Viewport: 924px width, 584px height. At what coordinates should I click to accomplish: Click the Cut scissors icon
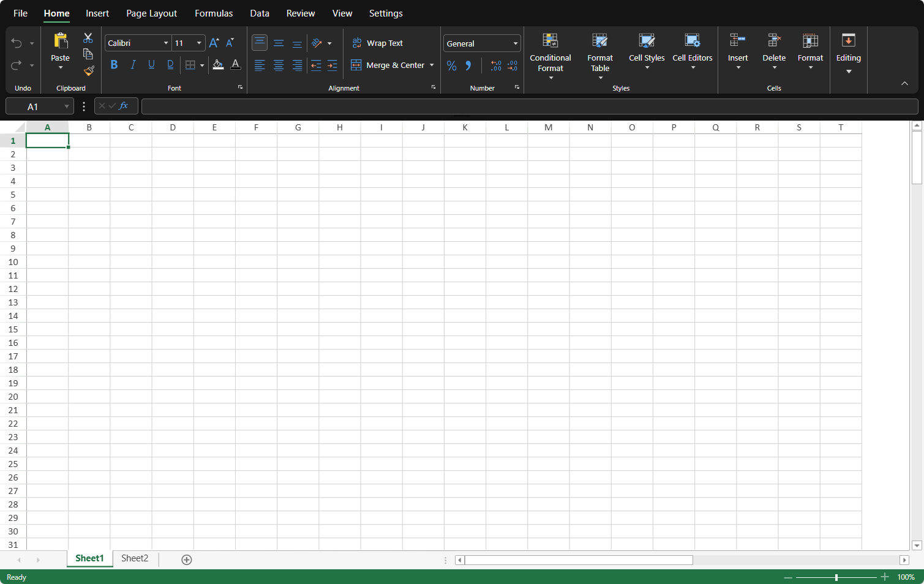coord(88,38)
